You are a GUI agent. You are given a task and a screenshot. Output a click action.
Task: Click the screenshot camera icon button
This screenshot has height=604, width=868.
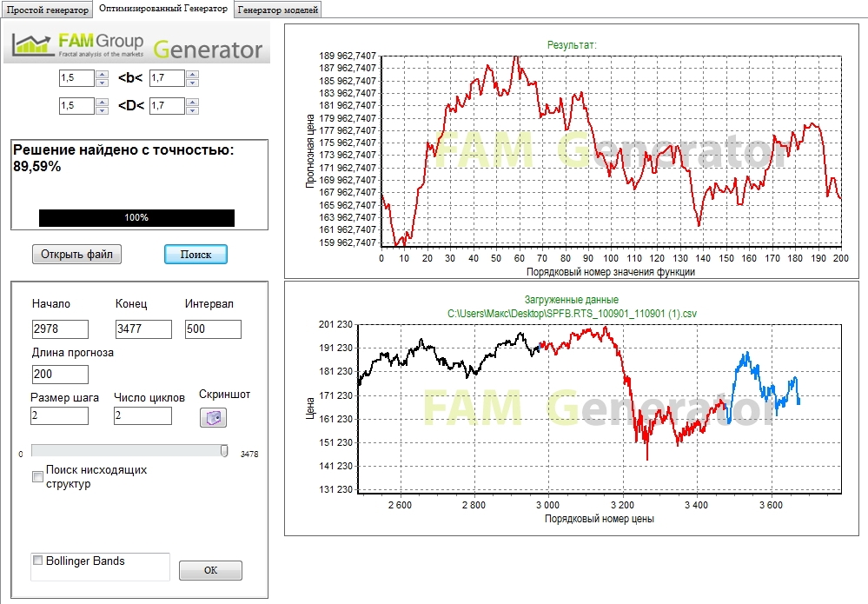click(x=213, y=417)
